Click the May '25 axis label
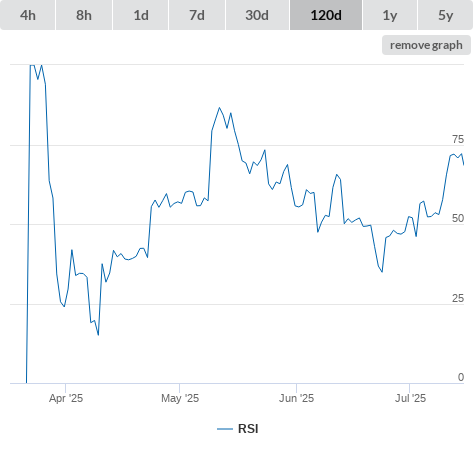Image resolution: width=474 pixels, height=455 pixels. click(x=180, y=398)
